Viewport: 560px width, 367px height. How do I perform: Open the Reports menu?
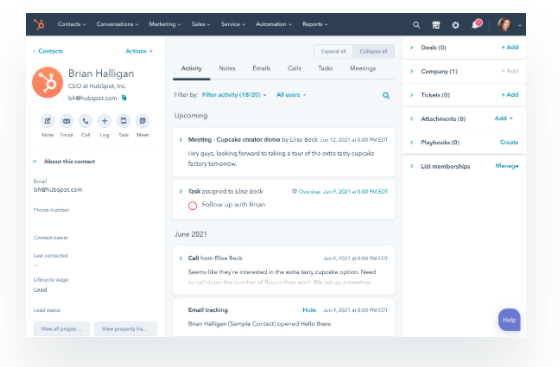[315, 24]
